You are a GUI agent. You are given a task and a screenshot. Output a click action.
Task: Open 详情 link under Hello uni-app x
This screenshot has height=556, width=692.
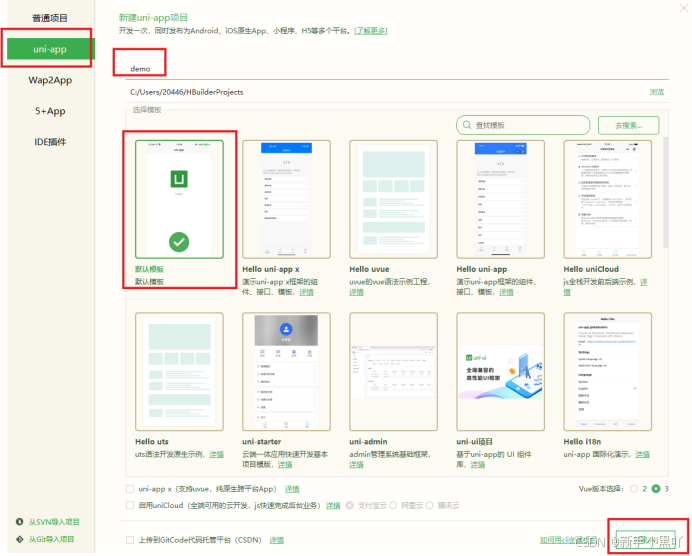tap(306, 292)
